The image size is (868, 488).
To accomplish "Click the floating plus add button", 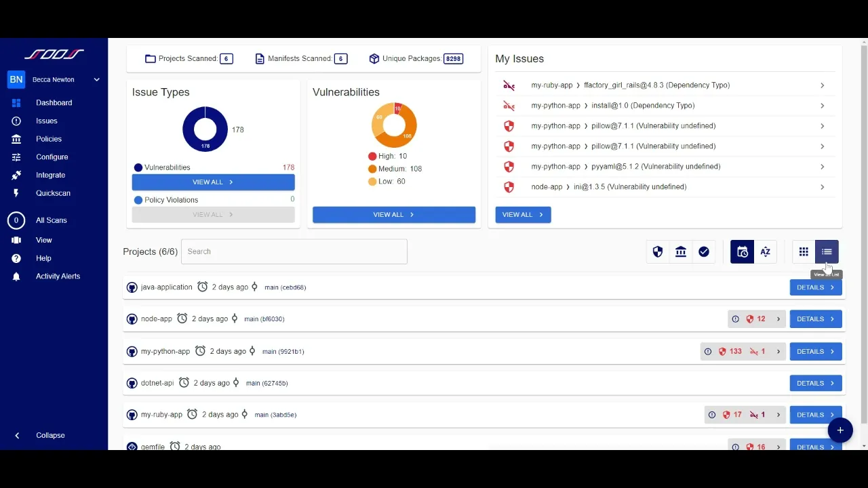I will pyautogui.click(x=840, y=430).
